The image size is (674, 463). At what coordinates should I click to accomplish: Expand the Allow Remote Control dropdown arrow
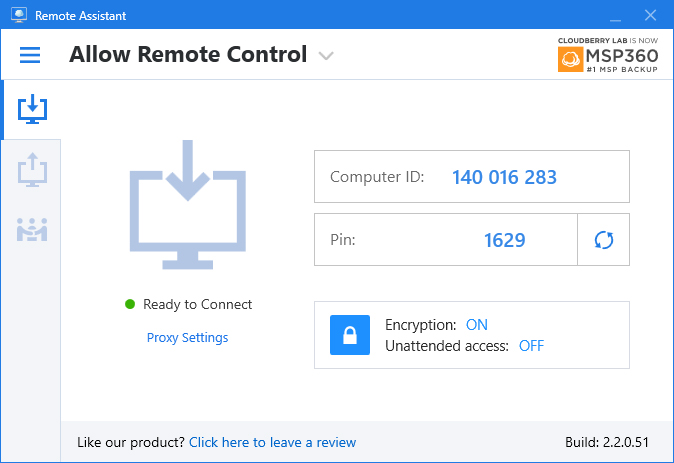tap(326, 56)
